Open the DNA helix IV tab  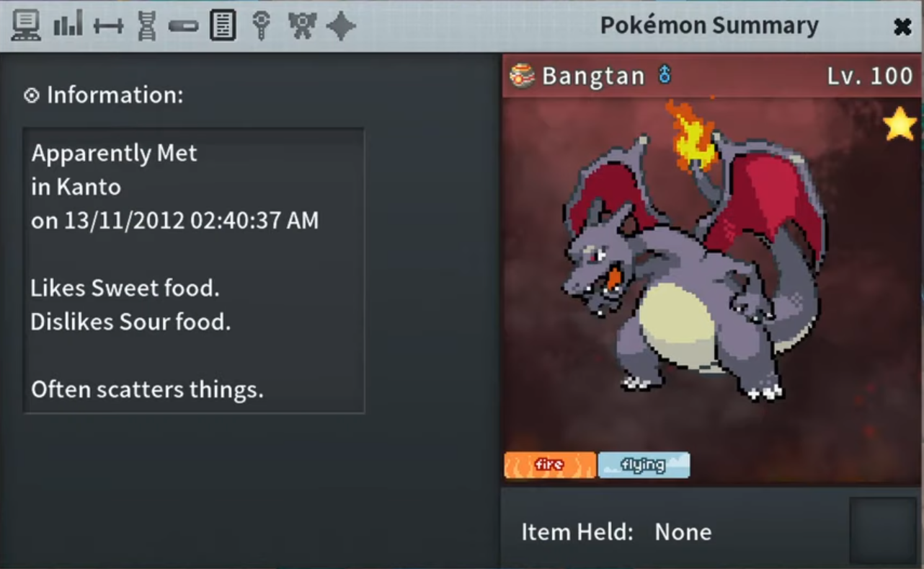[147, 26]
